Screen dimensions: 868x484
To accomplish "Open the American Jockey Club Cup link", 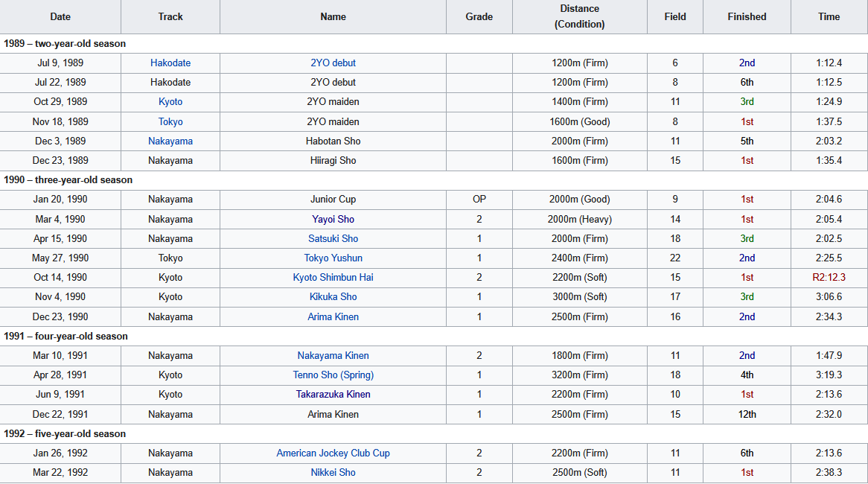I will 333,453.
